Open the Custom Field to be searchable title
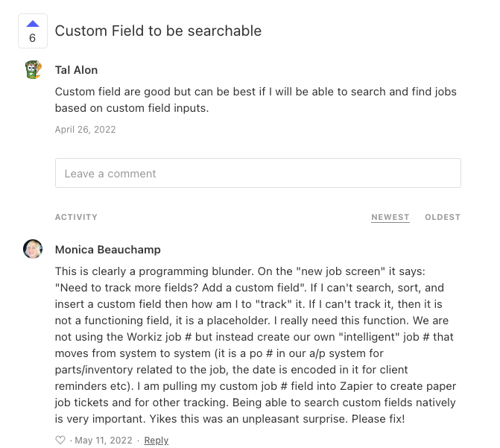This screenshot has height=448, width=500. tap(158, 31)
